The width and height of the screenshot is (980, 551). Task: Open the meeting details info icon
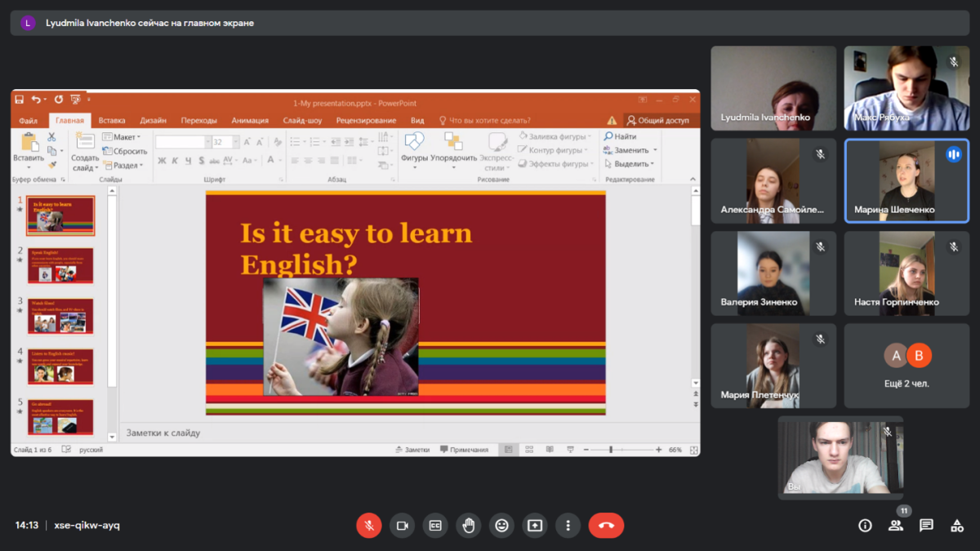click(x=865, y=526)
